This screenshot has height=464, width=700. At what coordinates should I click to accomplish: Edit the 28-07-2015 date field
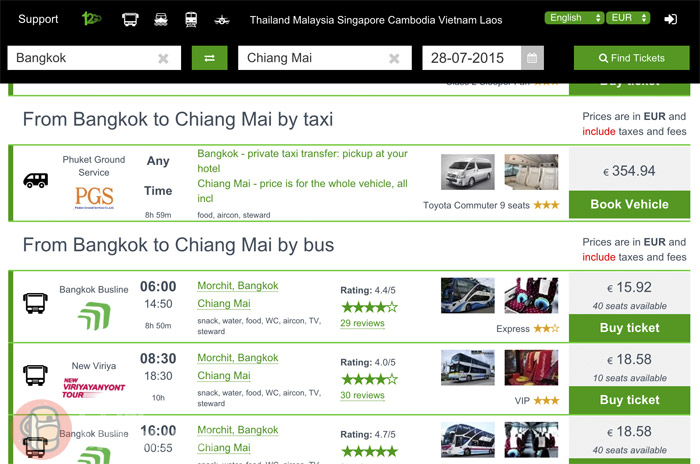click(x=471, y=58)
